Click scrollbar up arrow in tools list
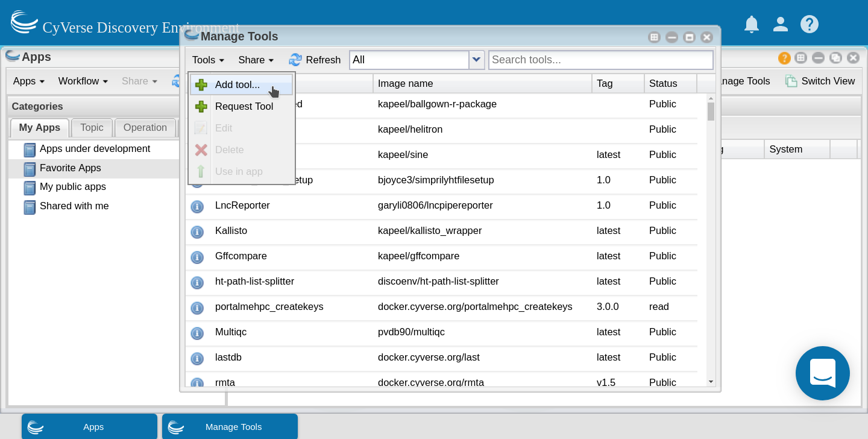This screenshot has width=868, height=439. point(711,98)
